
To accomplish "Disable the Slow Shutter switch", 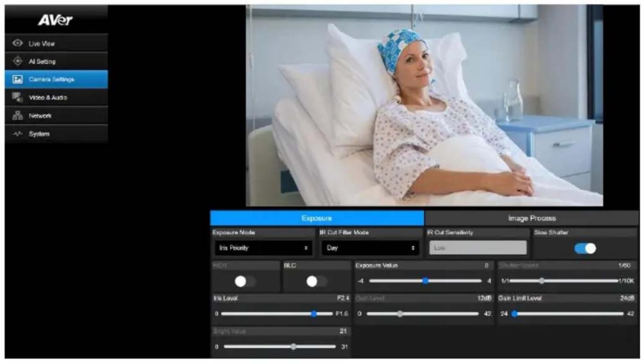I will pyautogui.click(x=585, y=248).
